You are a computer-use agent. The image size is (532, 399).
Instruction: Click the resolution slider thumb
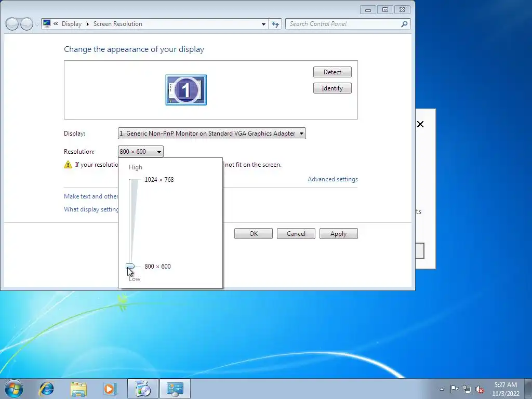tap(130, 267)
